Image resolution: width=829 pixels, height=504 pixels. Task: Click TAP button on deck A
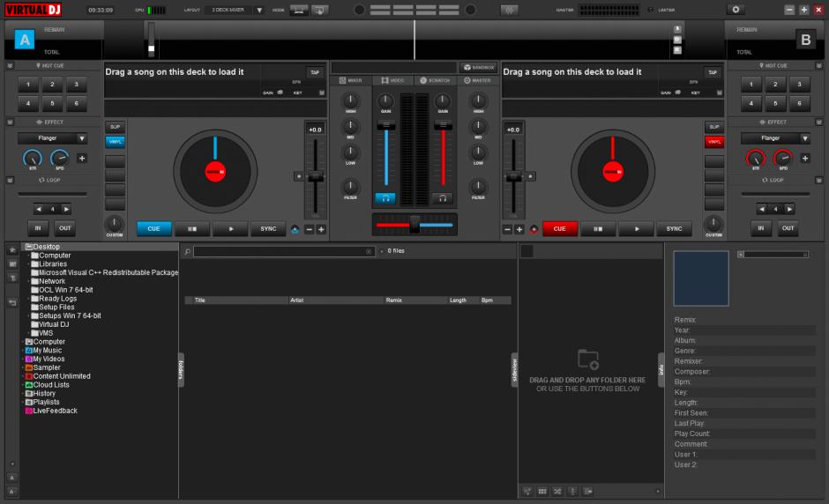(x=315, y=72)
